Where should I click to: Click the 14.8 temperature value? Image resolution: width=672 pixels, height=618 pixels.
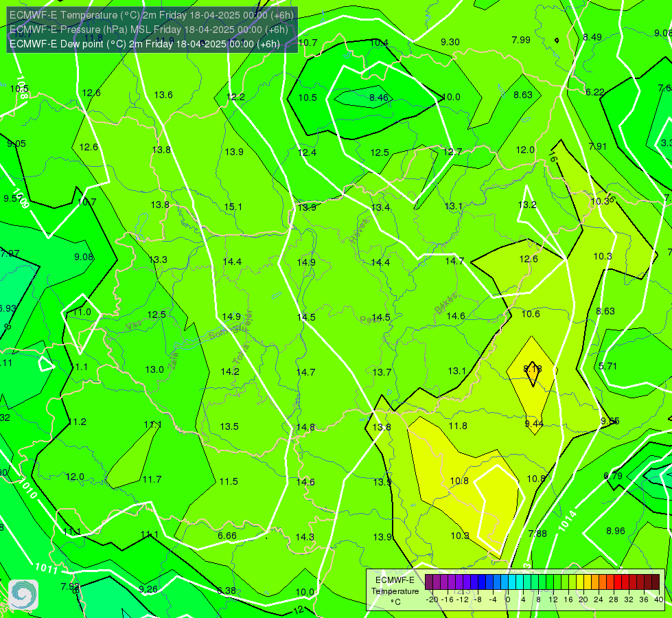(x=305, y=427)
